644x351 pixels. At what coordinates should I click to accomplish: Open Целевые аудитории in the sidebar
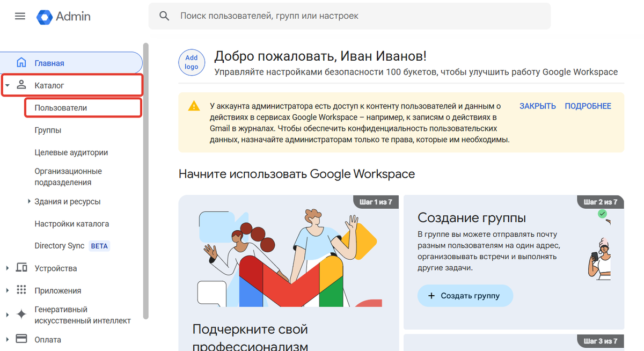(71, 152)
